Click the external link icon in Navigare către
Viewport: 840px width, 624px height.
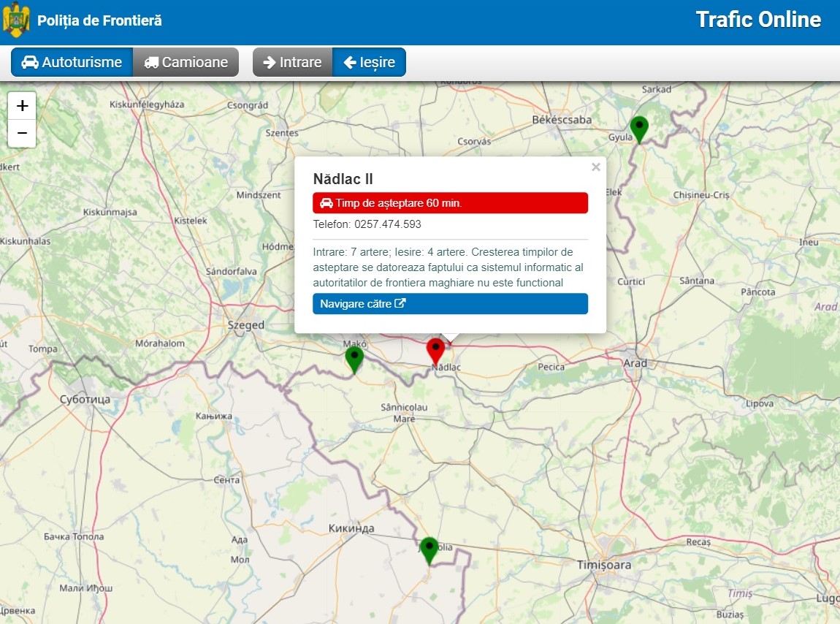tap(400, 304)
